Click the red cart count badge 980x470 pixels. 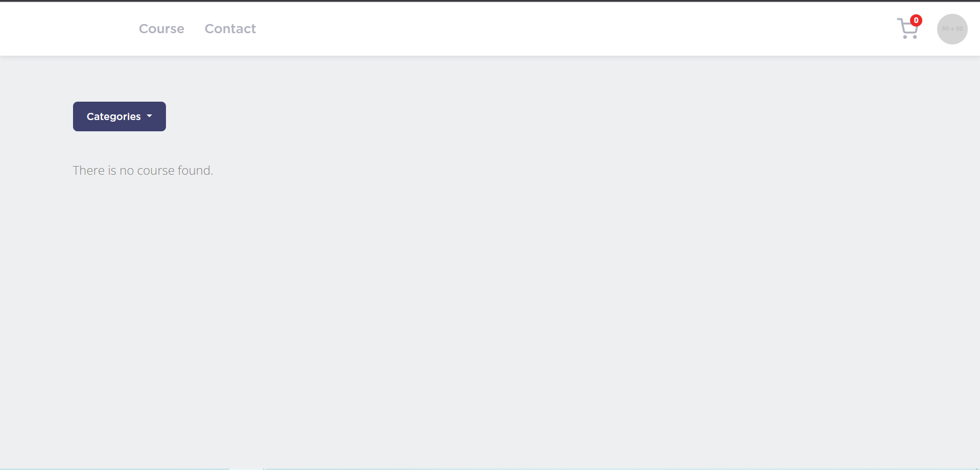tap(916, 20)
